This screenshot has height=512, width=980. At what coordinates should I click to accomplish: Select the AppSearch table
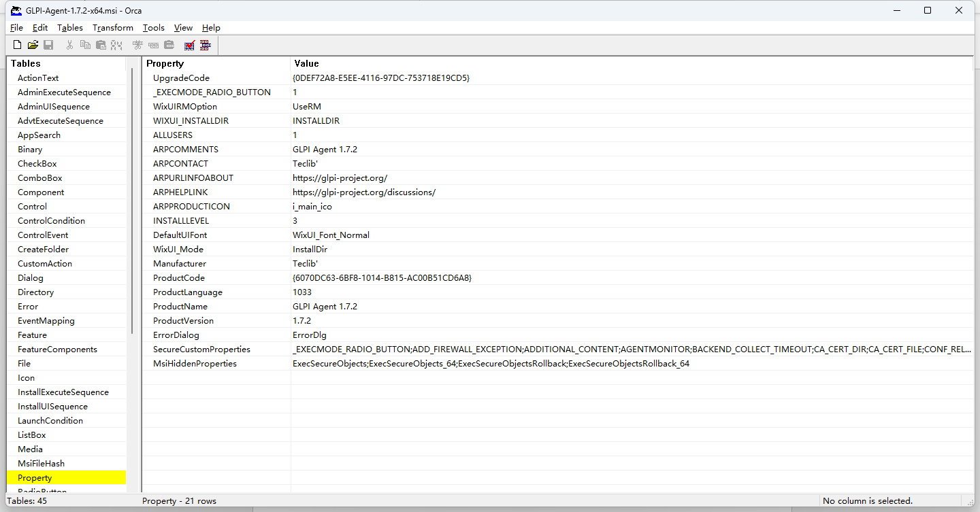click(x=39, y=135)
